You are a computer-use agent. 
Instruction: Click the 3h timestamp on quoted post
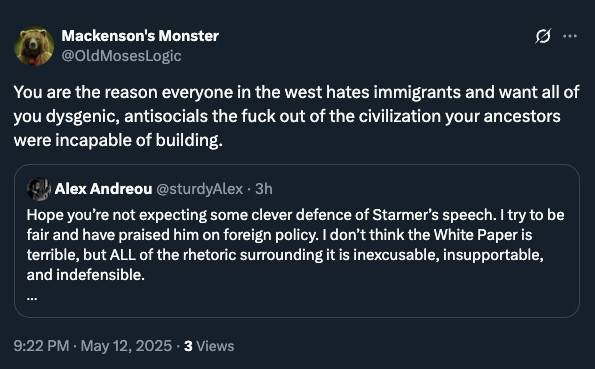click(x=264, y=189)
